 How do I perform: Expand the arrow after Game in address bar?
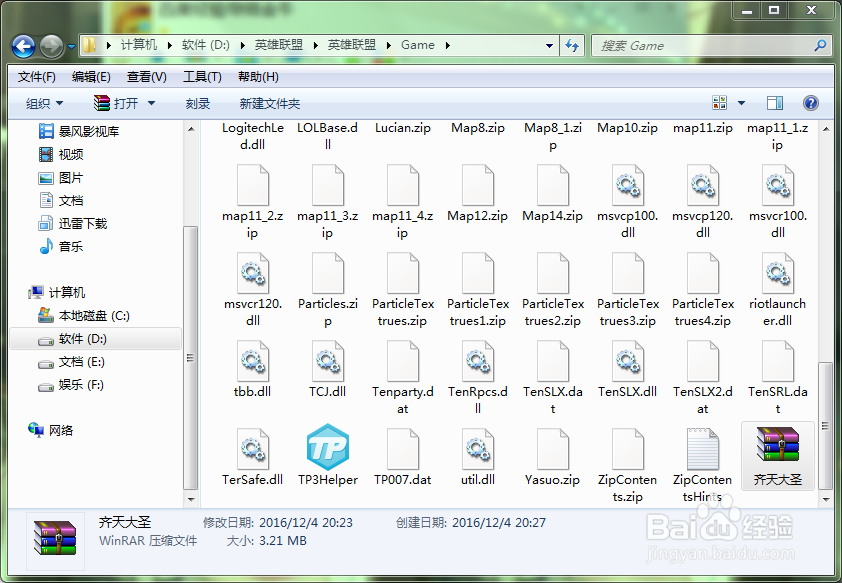pyautogui.click(x=447, y=46)
